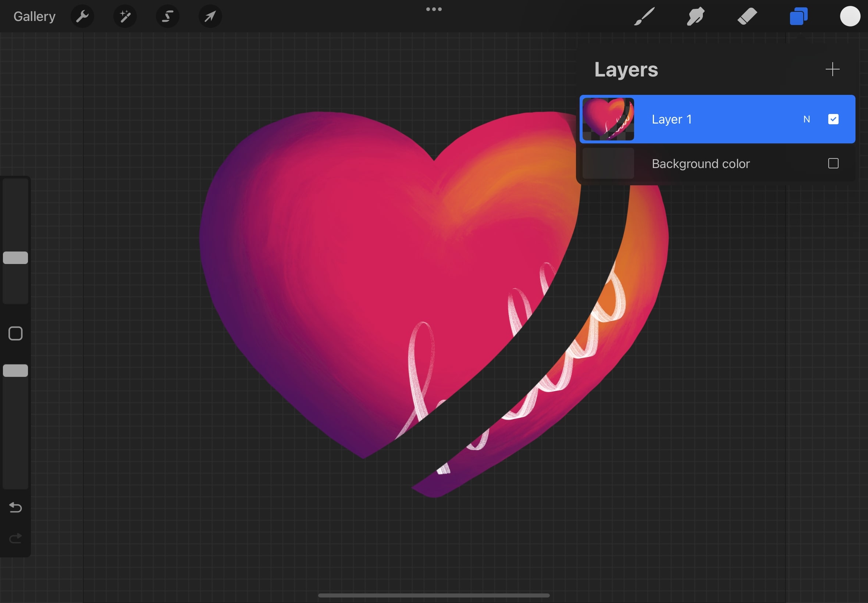Activate the Transform arrow tool

(210, 16)
